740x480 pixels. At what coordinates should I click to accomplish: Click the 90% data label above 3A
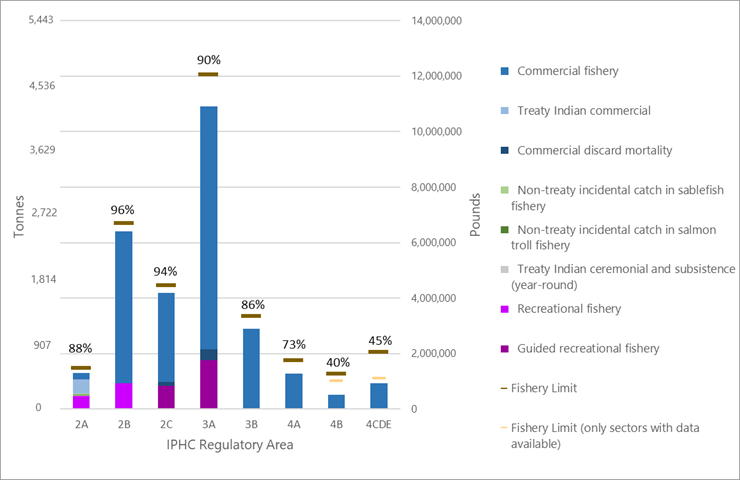click(x=208, y=60)
